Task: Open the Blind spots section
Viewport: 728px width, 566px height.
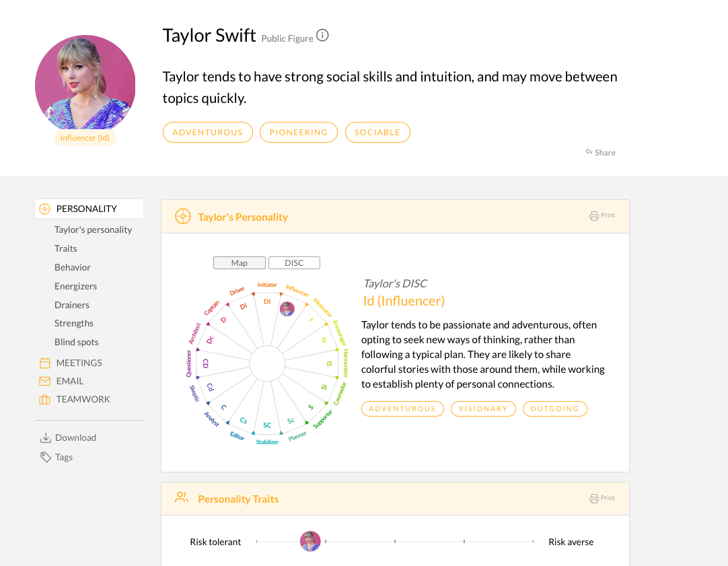Action: [77, 342]
